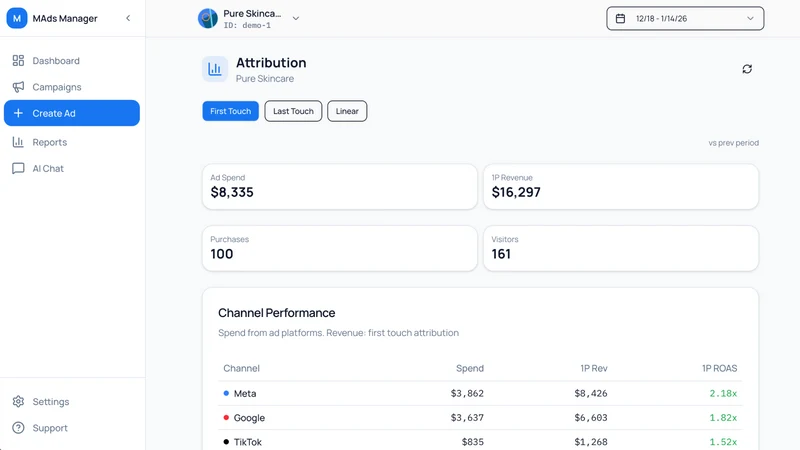Click Google spend value $3,637

(467, 417)
